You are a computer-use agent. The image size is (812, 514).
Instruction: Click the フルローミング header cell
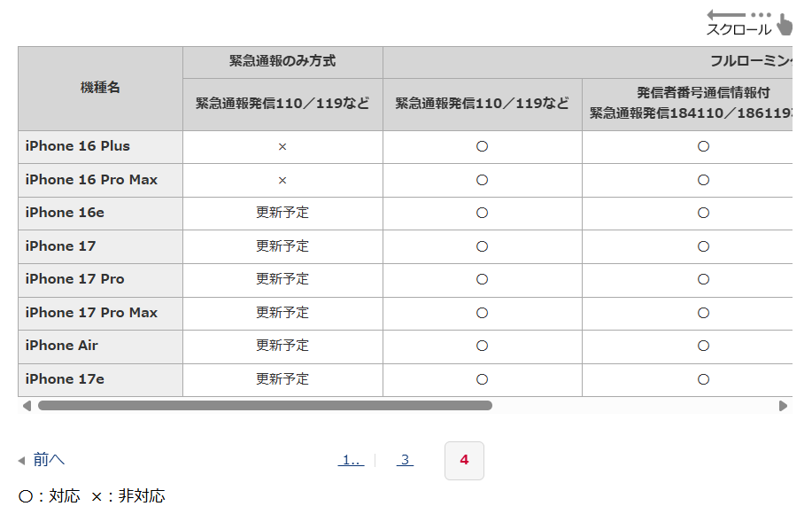point(753,62)
